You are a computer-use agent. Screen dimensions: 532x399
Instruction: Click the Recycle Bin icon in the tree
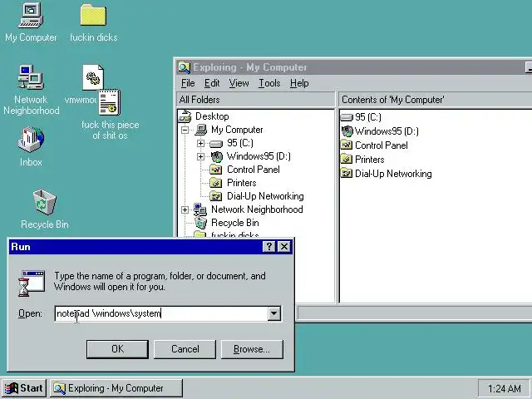(x=200, y=223)
